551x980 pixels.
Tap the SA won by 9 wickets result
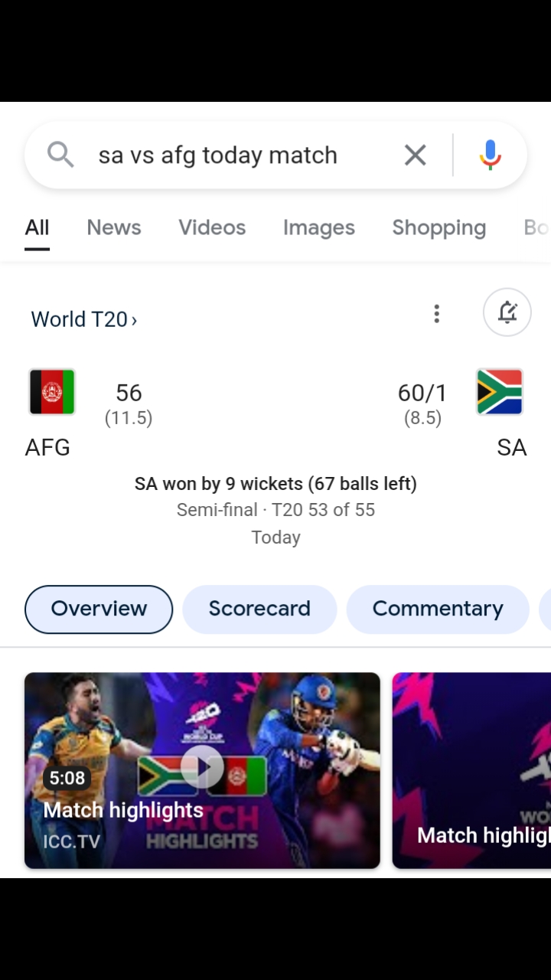[x=275, y=484]
